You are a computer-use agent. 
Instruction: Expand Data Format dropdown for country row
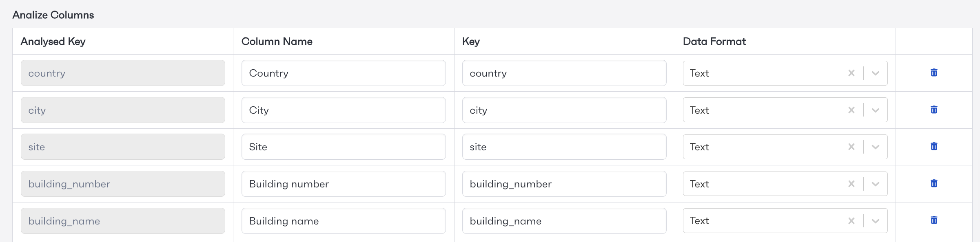tap(875, 73)
